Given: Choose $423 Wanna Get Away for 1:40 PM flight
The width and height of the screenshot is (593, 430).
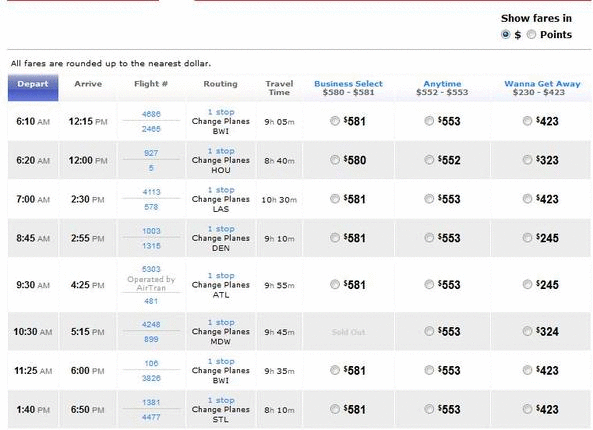Looking at the screenshot, I should click(527, 409).
